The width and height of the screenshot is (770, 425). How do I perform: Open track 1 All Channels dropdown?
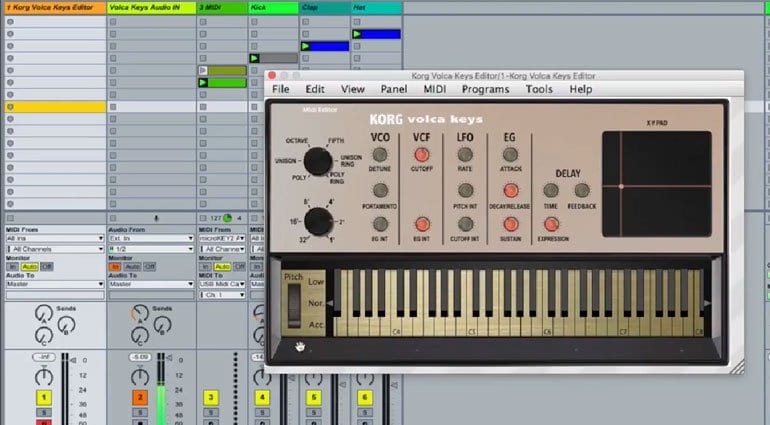click(x=55, y=249)
